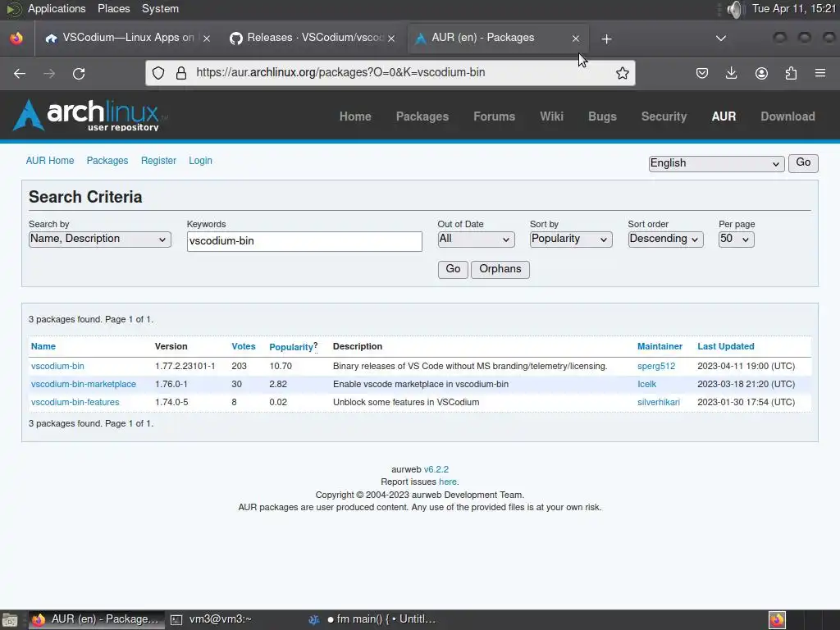The height and width of the screenshot is (630, 840).
Task: Open maintainer silverhikari profile link
Action: click(659, 402)
